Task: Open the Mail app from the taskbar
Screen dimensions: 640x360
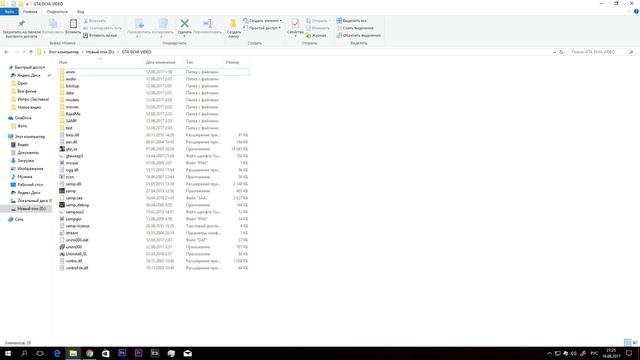Action: (187, 353)
